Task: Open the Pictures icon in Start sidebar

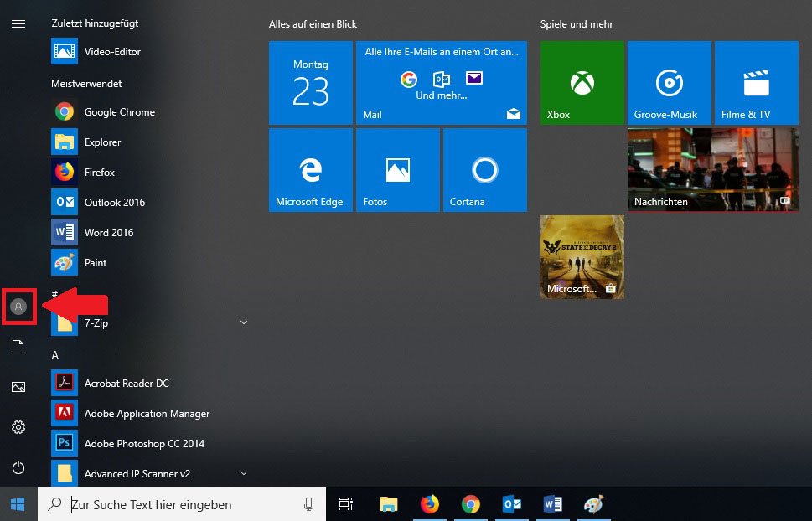Action: click(x=18, y=387)
